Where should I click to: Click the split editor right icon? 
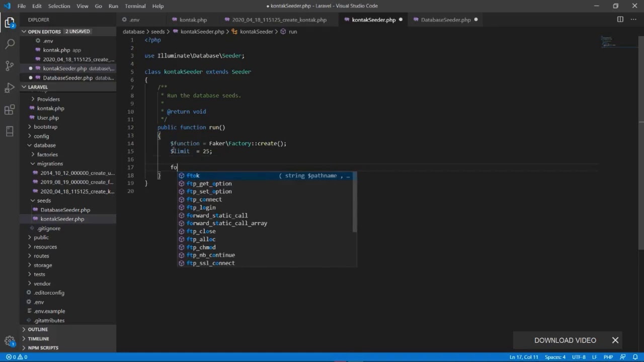(620, 20)
